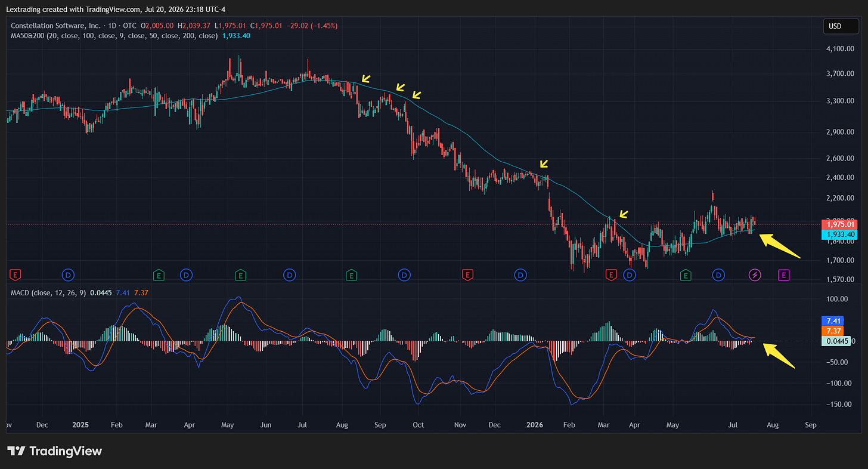Click the 2,200.00 price axis label
This screenshot has width=868, height=469.
click(x=841, y=198)
